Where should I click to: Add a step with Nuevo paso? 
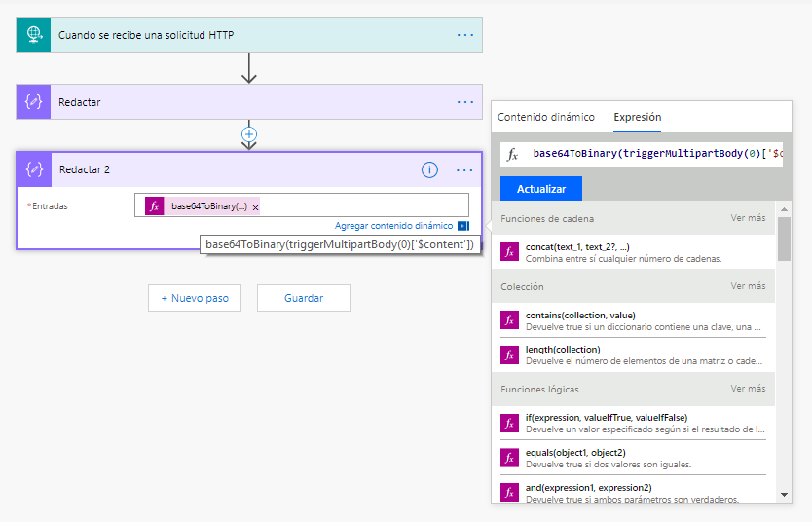coord(195,298)
